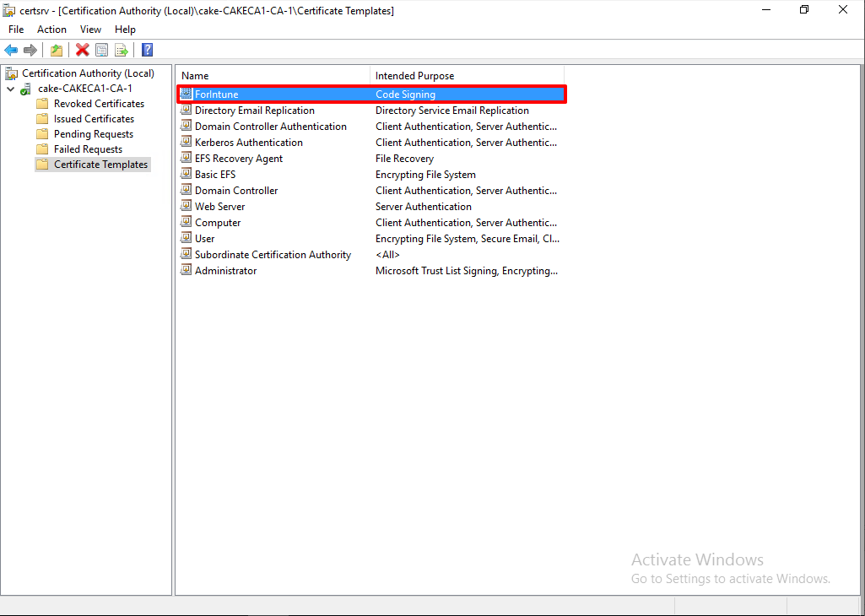Viewport: 865px width, 616px height.
Task: Open the Action menu
Action: (51, 30)
